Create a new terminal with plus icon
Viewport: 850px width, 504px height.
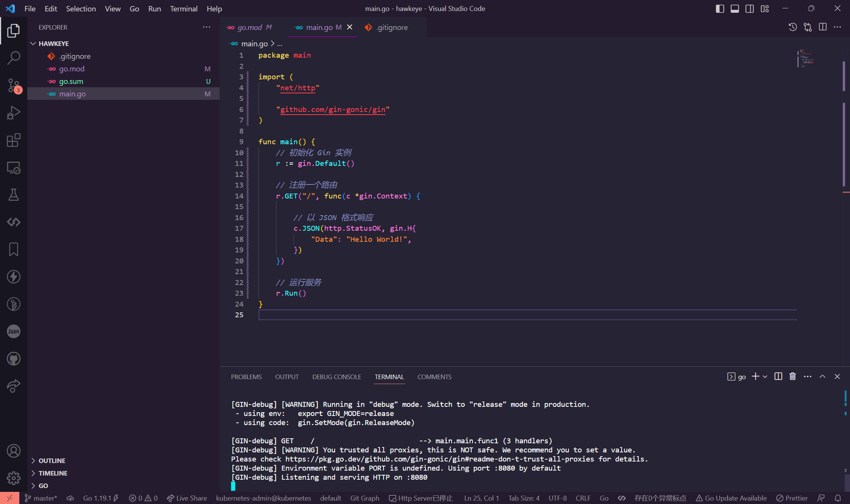(756, 376)
